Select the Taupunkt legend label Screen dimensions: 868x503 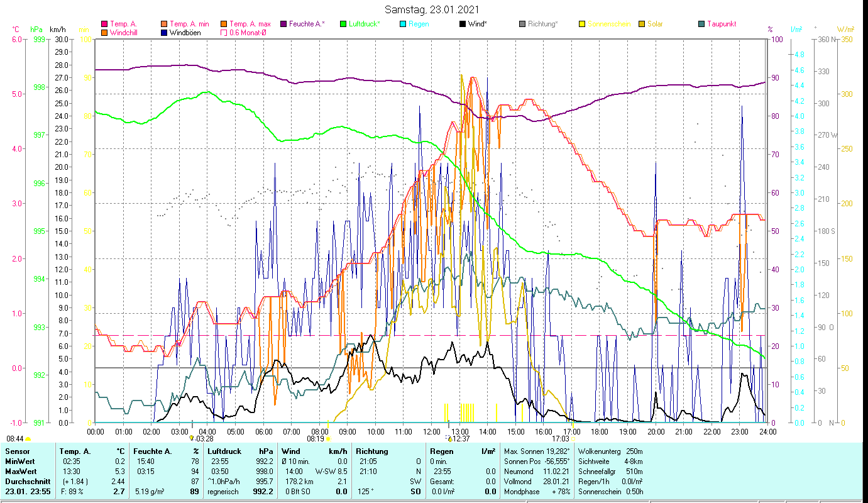pyautogui.click(x=722, y=24)
